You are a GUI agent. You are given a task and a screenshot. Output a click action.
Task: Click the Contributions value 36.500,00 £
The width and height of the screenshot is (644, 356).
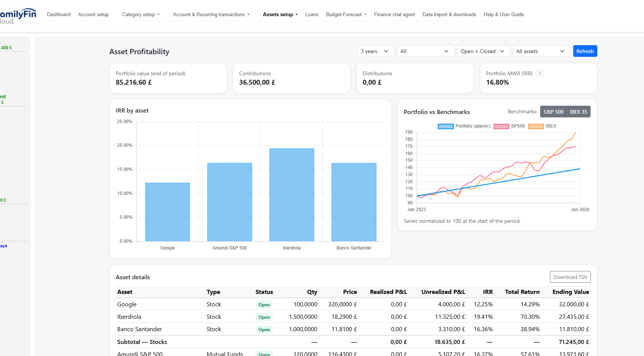click(x=257, y=82)
